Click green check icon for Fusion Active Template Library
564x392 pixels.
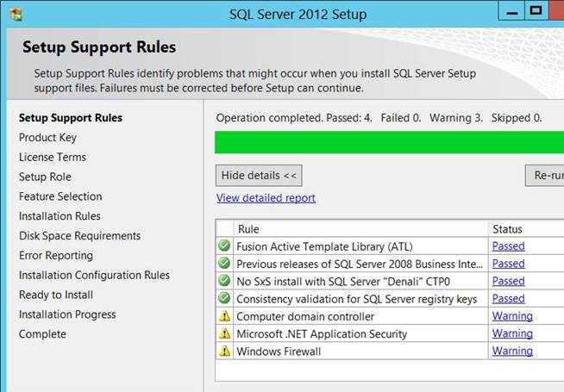pyautogui.click(x=224, y=246)
